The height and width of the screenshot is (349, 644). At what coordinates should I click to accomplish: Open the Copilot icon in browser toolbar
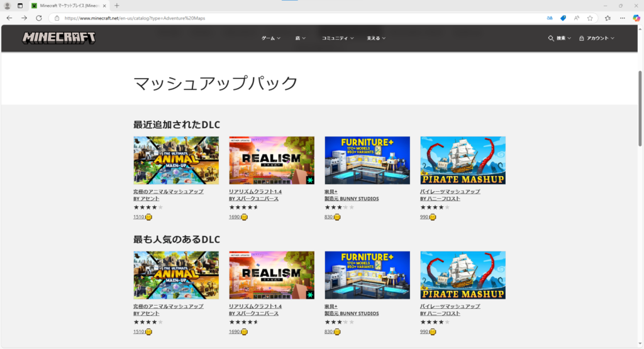coord(636,18)
